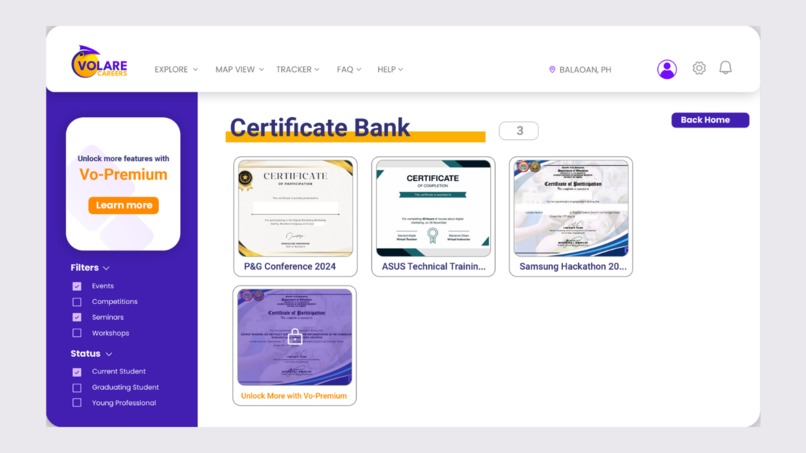Open the settings gear icon

click(699, 68)
